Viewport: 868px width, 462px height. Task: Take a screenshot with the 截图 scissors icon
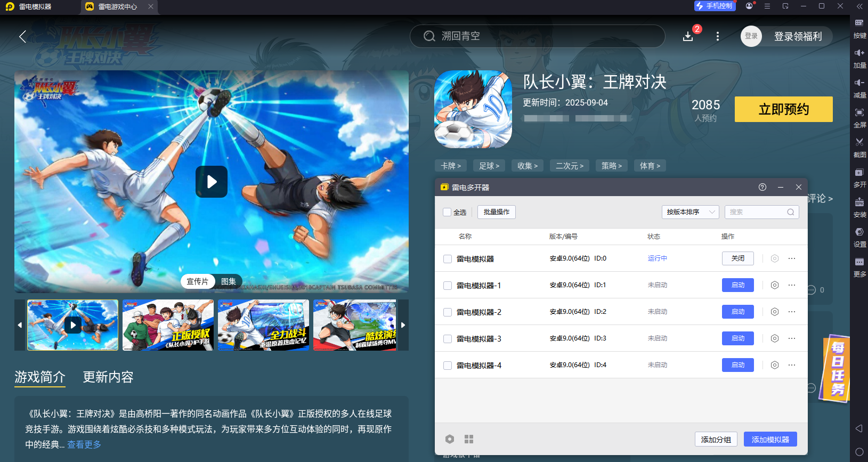[x=859, y=143]
